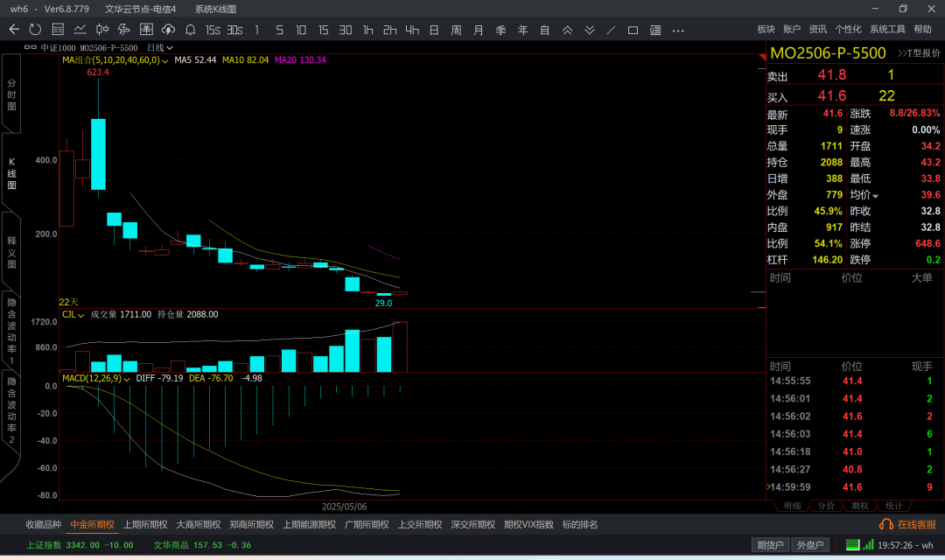Click the 期货户 button
The height and width of the screenshot is (560, 945).
click(x=770, y=545)
